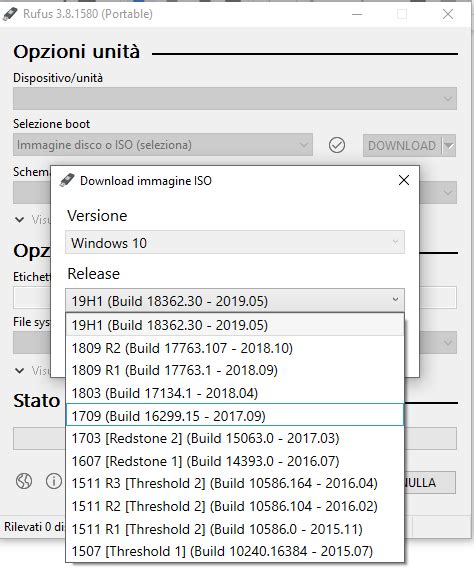Open the info about icon
Image resolution: width=474 pixels, height=578 pixels.
tap(54, 481)
